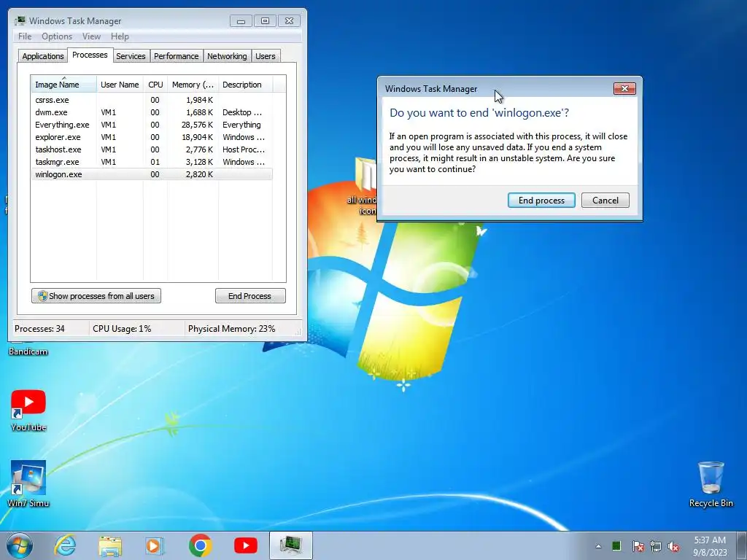Click the 28,576 K memory value
747x560 pixels.
(x=197, y=125)
